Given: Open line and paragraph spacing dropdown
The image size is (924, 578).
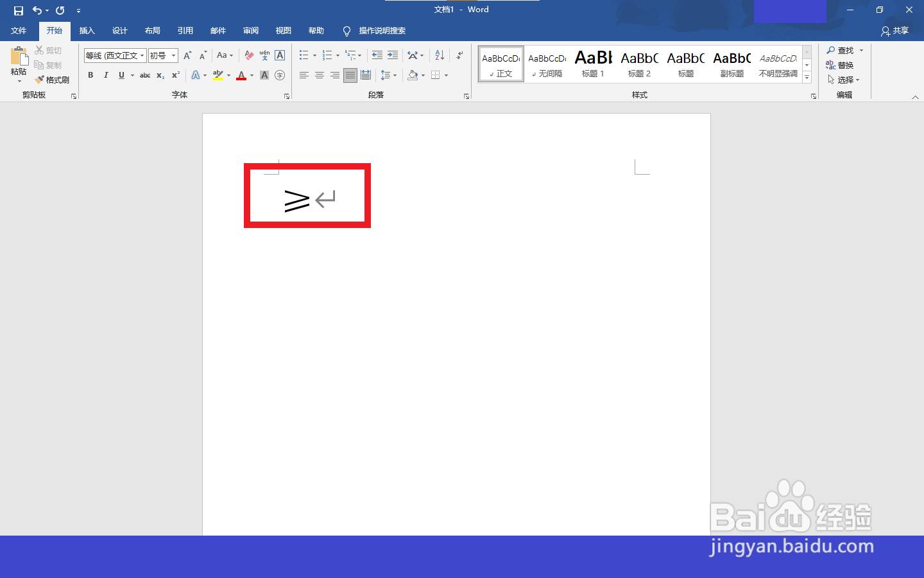Looking at the screenshot, I should [389, 75].
